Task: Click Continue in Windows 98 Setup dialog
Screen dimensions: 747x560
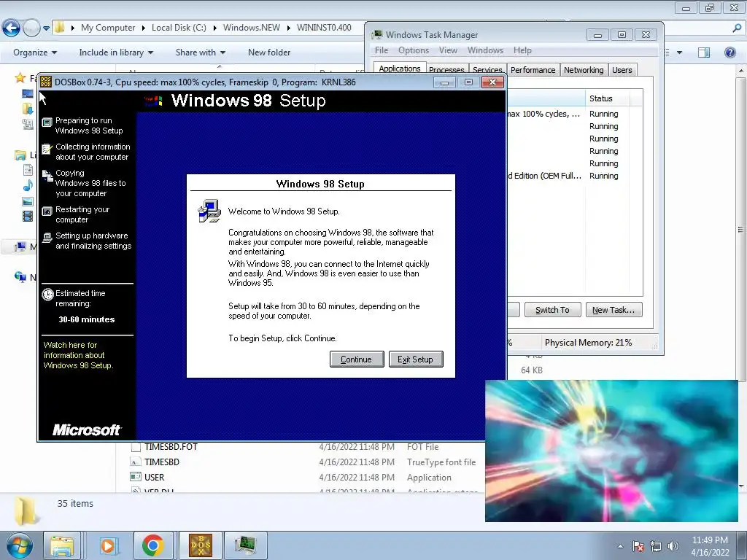Action: click(x=356, y=359)
